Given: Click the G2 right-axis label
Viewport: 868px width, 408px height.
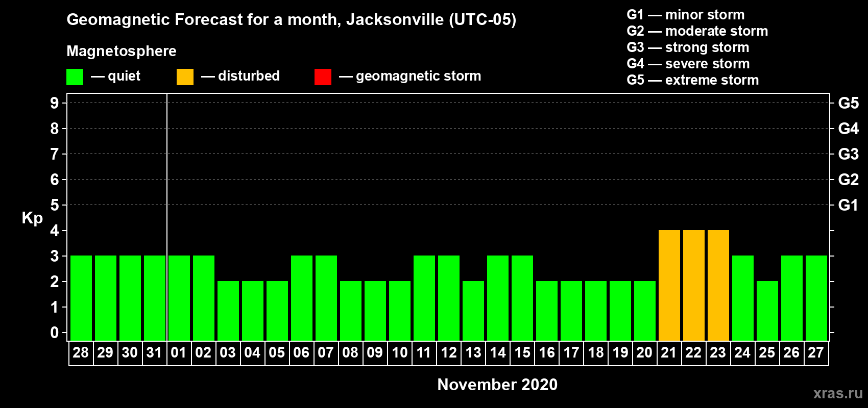Looking at the screenshot, I should (849, 180).
